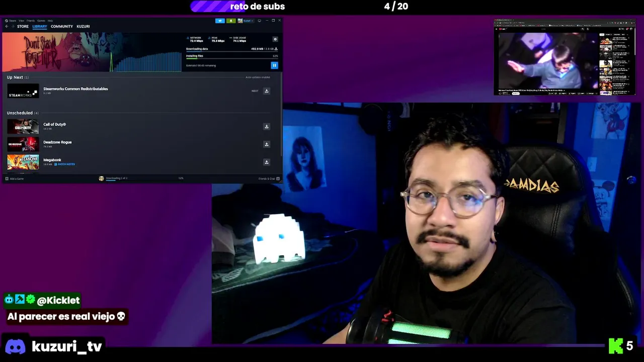
Task: Start the Megabonk download
Action: [x=267, y=162]
